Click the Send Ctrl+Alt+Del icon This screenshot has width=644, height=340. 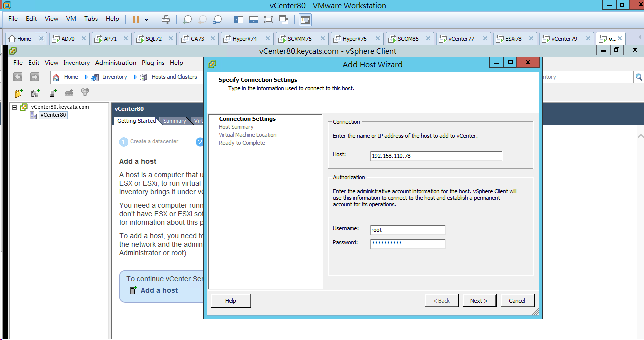coord(166,19)
